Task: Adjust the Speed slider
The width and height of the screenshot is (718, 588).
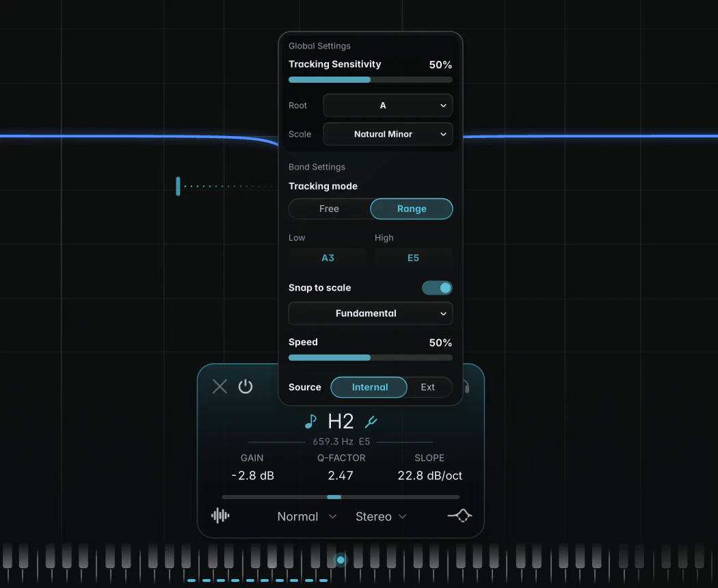Action: [371, 358]
